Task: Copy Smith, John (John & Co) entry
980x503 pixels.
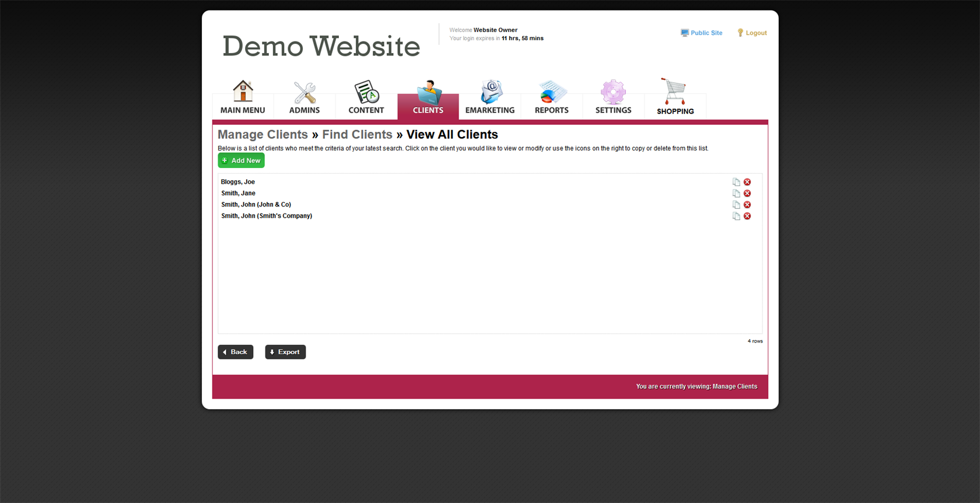Action: [x=736, y=205]
